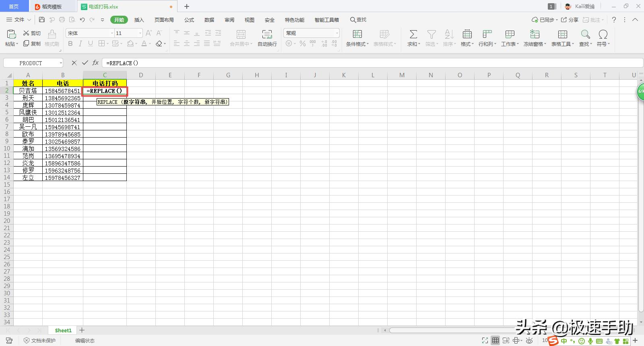Click the Increase font size icon

tap(149, 33)
